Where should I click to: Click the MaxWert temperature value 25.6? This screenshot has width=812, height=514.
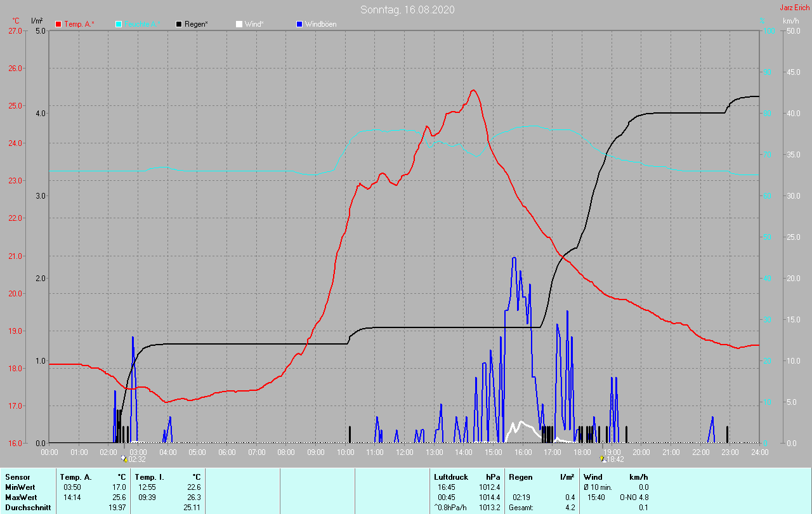tap(119, 497)
